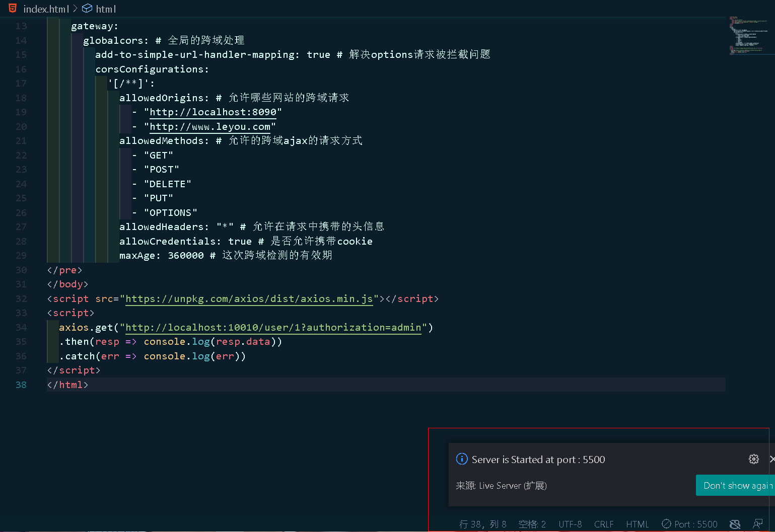Click the 'gateway:' text on line 13
775x532 pixels.
coord(95,26)
